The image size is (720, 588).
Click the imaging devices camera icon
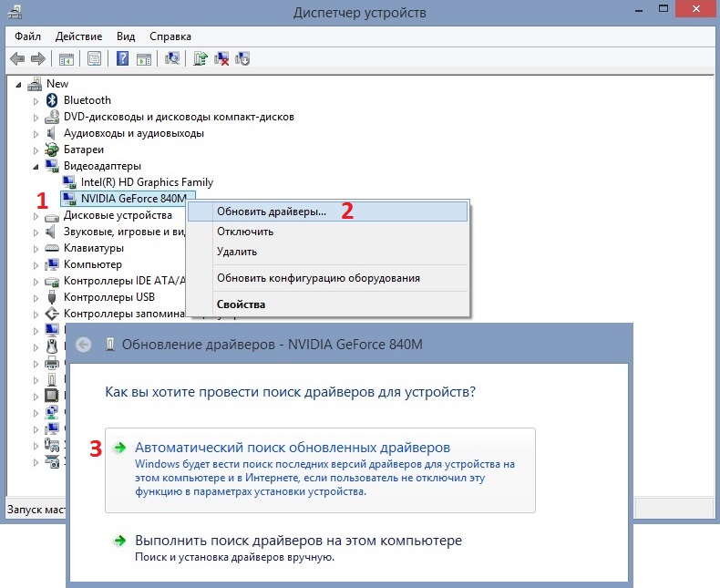(x=52, y=461)
